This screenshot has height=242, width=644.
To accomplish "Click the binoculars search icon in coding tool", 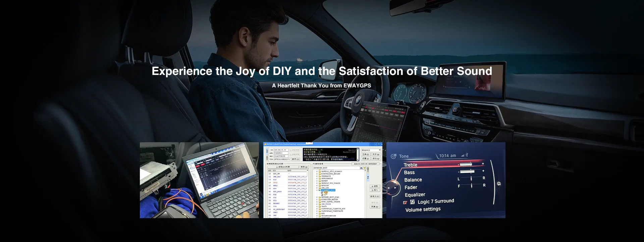I will [361, 168].
